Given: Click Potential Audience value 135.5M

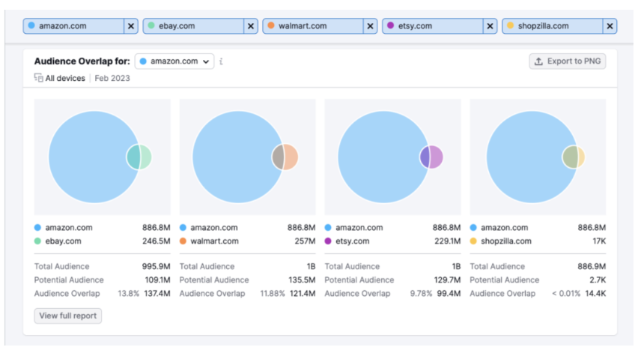Looking at the screenshot, I should click(x=302, y=280).
